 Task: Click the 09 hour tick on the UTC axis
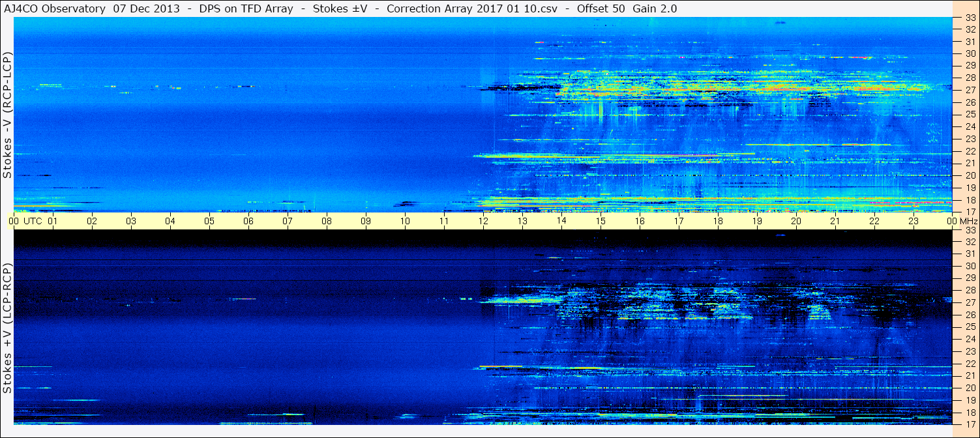point(366,221)
